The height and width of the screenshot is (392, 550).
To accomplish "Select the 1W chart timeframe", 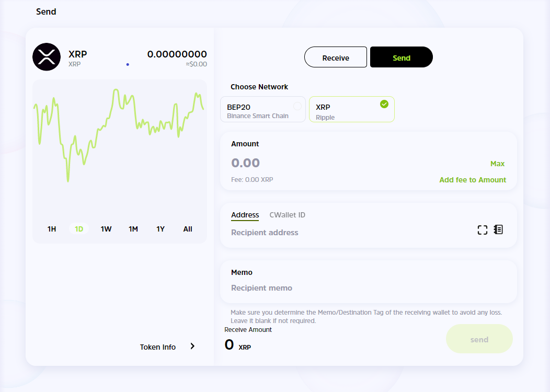I will click(106, 229).
